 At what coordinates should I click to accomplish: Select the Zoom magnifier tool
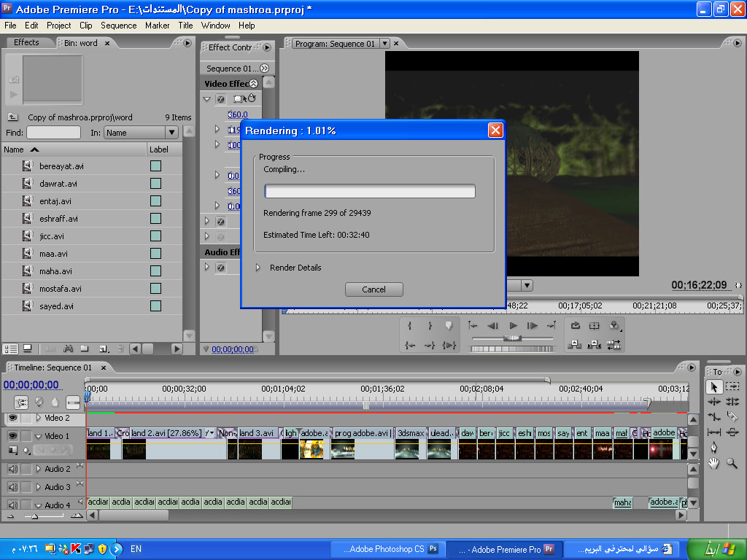coord(732,463)
